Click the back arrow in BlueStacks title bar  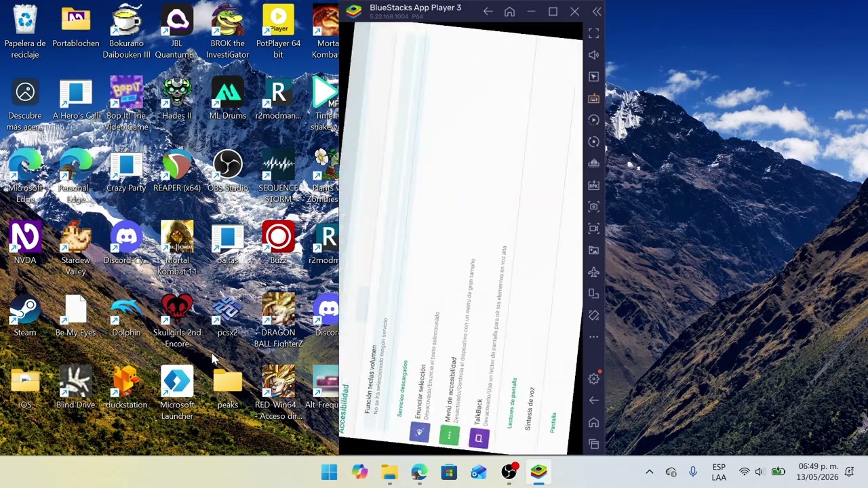point(488,12)
